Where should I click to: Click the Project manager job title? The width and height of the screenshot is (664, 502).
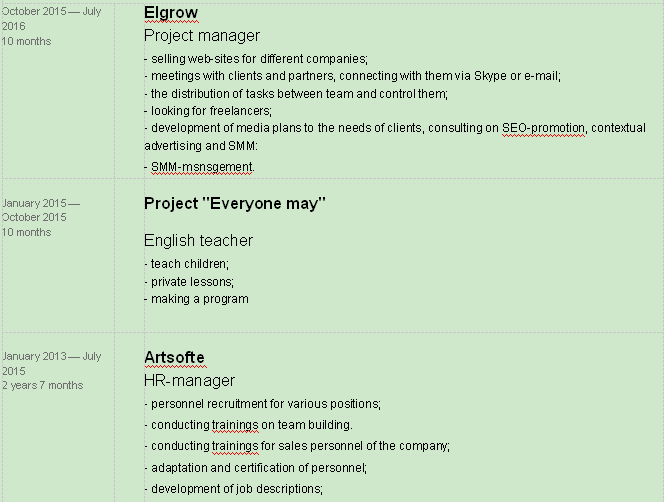pos(202,36)
